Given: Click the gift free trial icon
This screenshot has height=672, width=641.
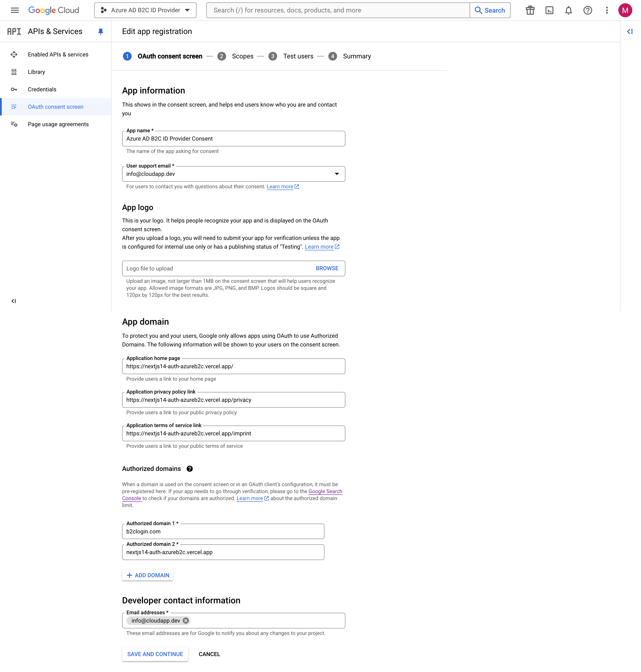Looking at the screenshot, I should point(530,10).
